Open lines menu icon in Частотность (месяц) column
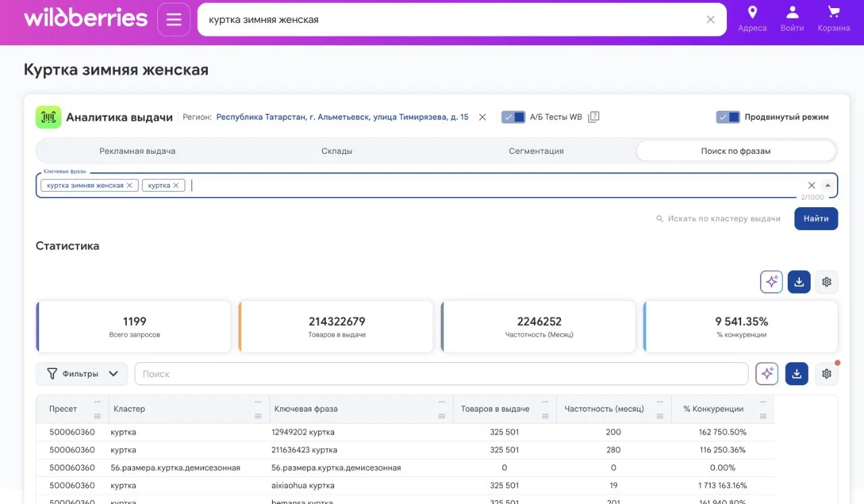Image resolution: width=864 pixels, height=504 pixels. point(660,416)
